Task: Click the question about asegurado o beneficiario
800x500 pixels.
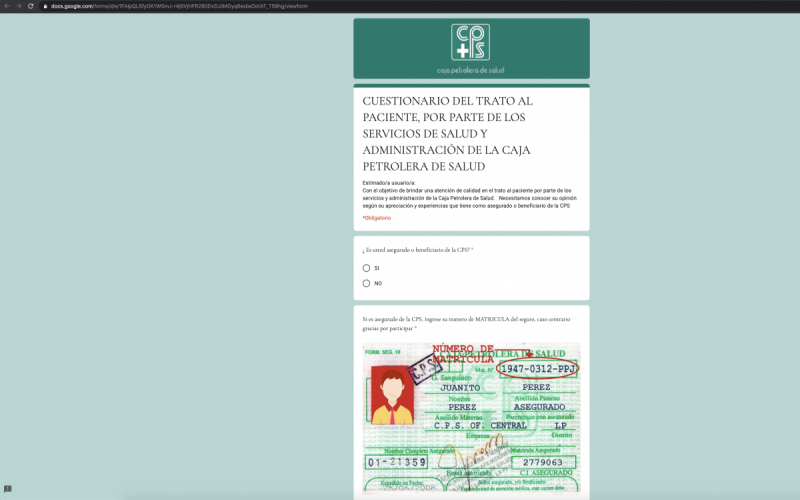Action: [417, 250]
